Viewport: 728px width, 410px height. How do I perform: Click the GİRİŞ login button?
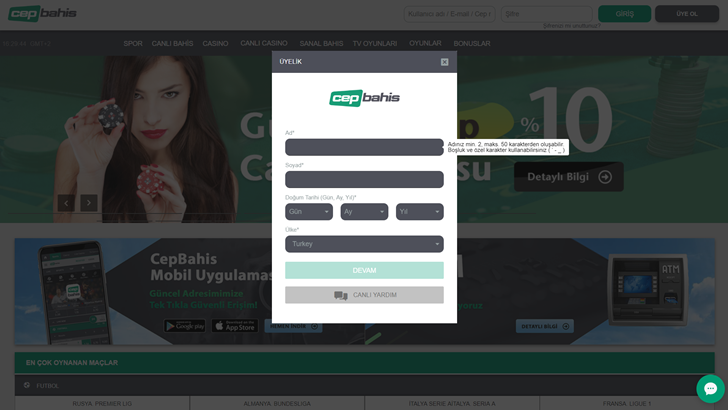(624, 14)
